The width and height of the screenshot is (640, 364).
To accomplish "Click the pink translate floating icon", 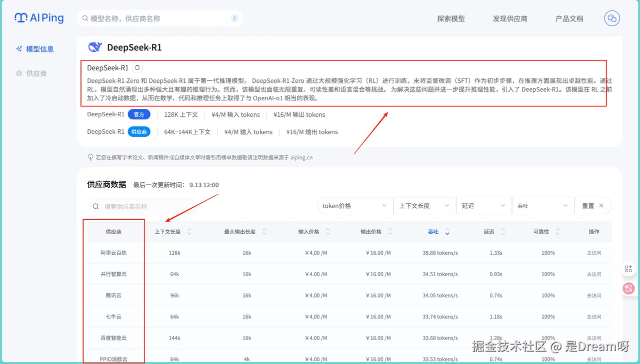I will pyautogui.click(x=628, y=288).
